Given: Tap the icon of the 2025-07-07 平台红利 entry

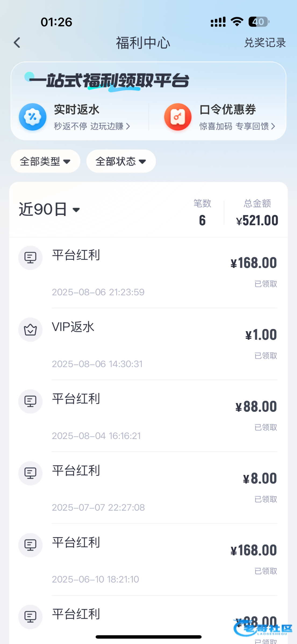Looking at the screenshot, I should (x=30, y=473).
